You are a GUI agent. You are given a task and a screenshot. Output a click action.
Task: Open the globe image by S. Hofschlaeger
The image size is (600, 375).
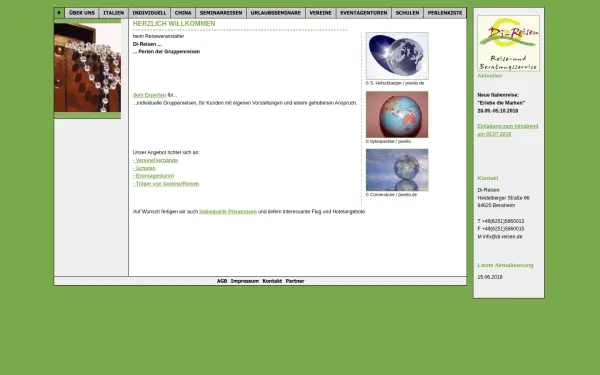click(397, 56)
